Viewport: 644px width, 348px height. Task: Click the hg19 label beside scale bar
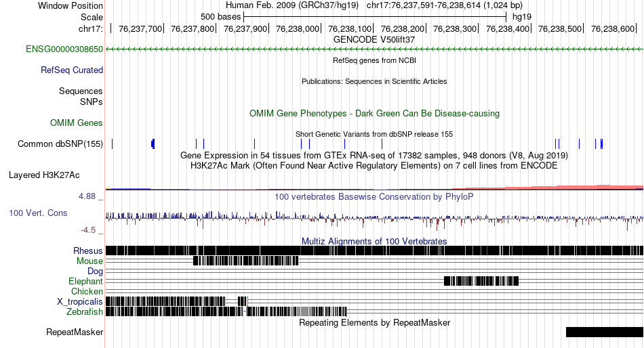522,17
